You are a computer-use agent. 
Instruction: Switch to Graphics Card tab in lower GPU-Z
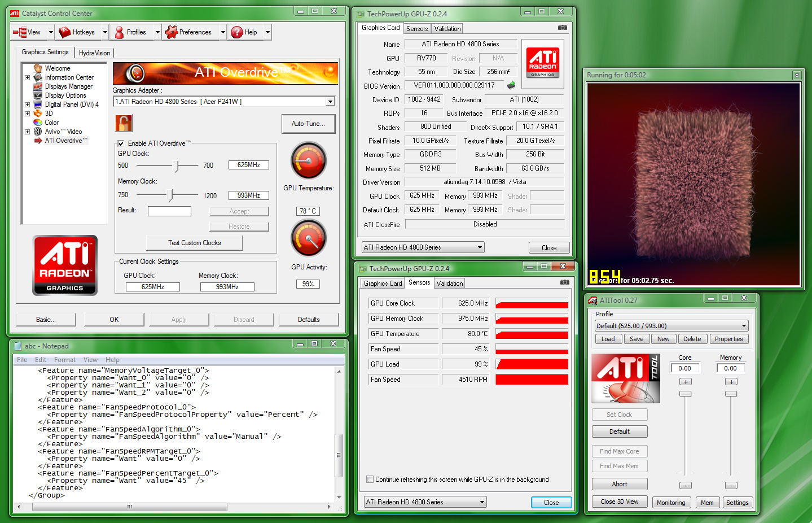[x=383, y=284]
